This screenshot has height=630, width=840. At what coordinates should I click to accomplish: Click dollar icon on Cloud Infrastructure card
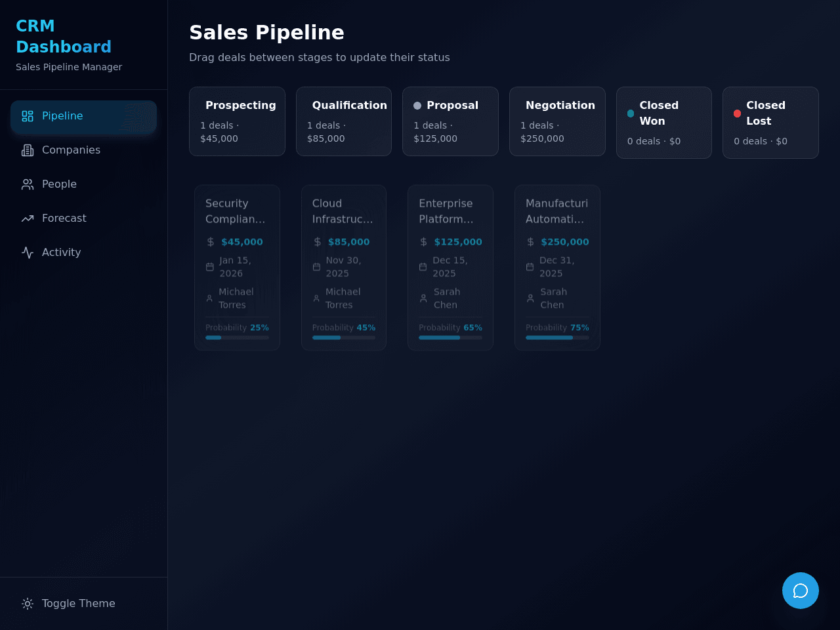pos(318,242)
